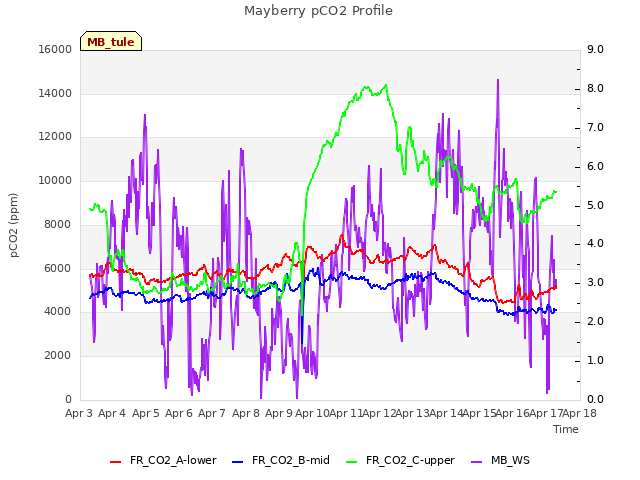The height and width of the screenshot is (480, 640).
Task: Click the 10000 left axis tick
Action: [x=55, y=180]
